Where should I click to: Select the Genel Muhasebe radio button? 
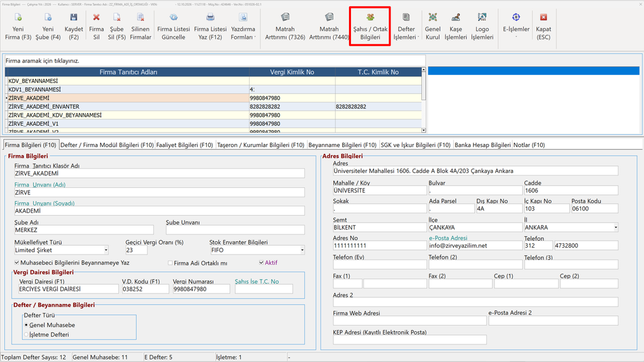[x=26, y=325]
